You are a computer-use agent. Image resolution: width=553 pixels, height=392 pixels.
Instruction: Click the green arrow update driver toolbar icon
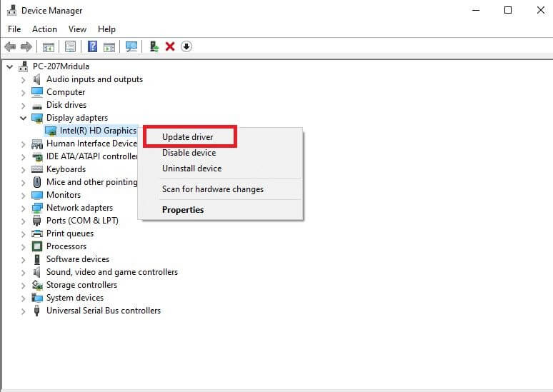[154, 46]
